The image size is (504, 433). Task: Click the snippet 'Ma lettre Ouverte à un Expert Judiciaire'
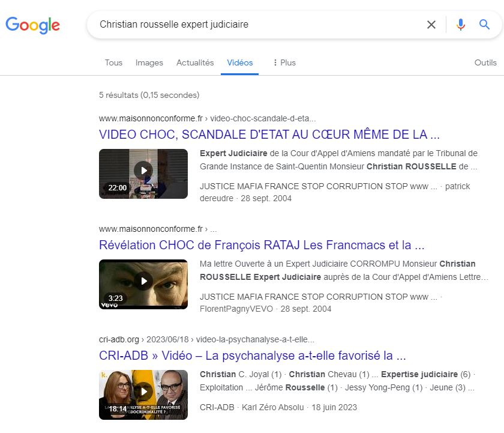tap(344, 270)
